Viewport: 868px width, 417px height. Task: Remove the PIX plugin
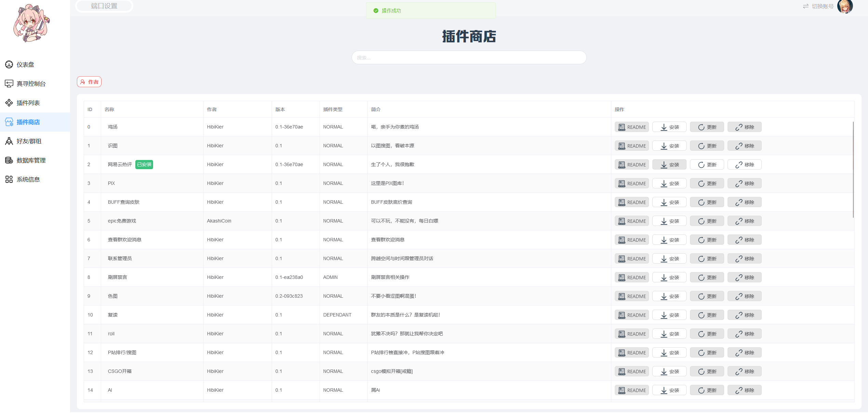[744, 183]
